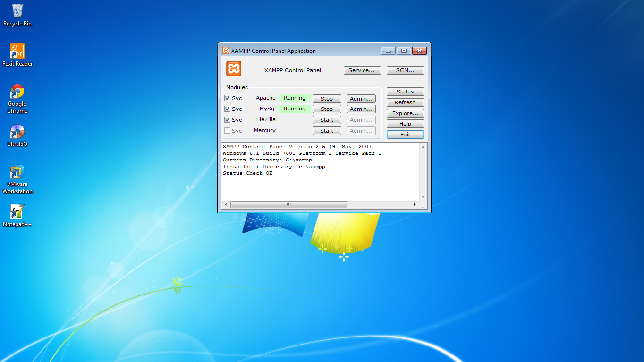
Task: Toggle the Apache Svc checkbox
Action: [227, 98]
